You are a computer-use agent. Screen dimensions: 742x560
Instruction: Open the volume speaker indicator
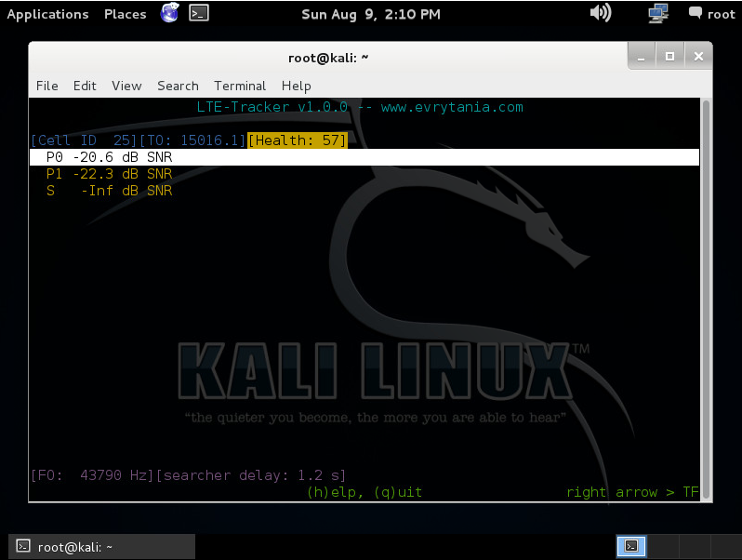click(601, 13)
